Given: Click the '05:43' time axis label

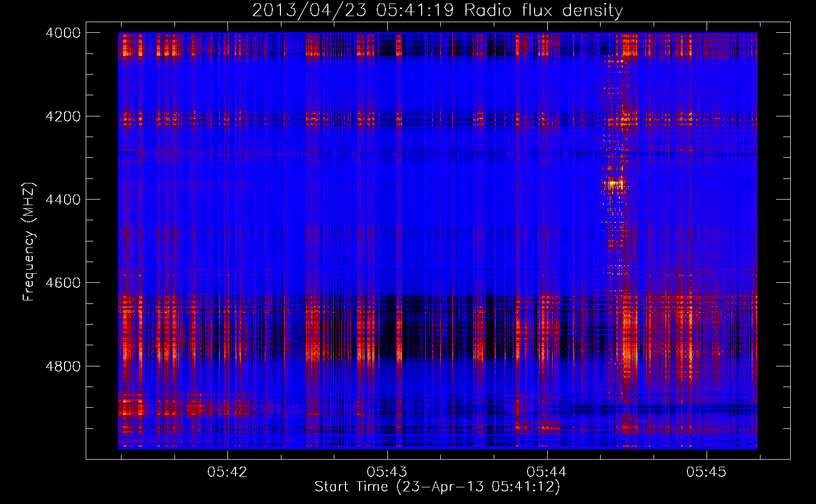Looking at the screenshot, I should [387, 472].
